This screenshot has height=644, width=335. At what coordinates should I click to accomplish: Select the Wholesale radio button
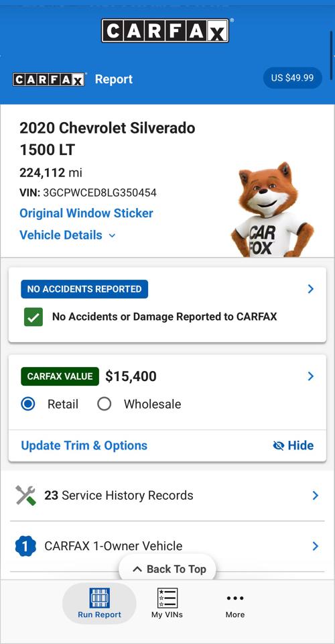(x=104, y=404)
